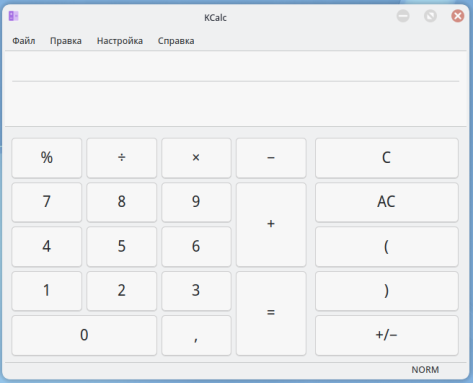Insert an opening parenthesis ( button
The width and height of the screenshot is (473, 383).
point(387,247)
